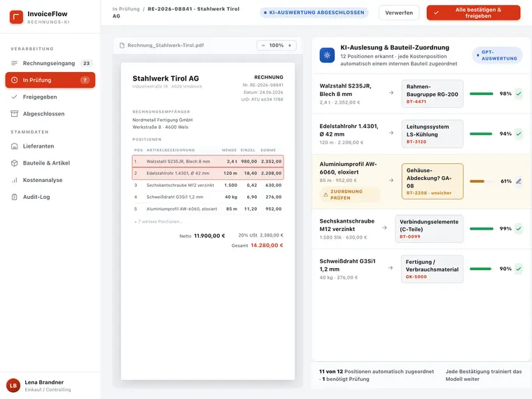Screen dimensions: 532x399
Task: Click the blue KI-Auslesung gear icon
Action: [x=327, y=55]
